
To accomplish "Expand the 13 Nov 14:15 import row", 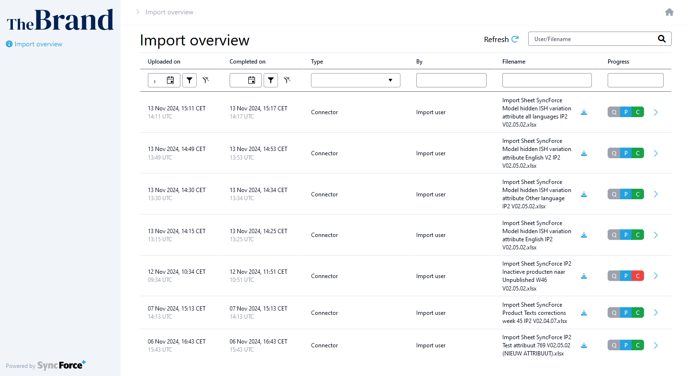I will click(656, 235).
